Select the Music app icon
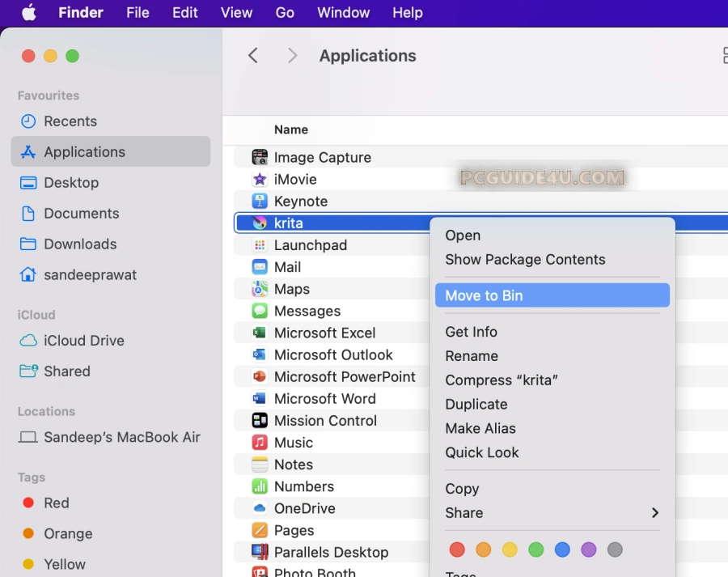Image resolution: width=728 pixels, height=577 pixels. [x=260, y=443]
